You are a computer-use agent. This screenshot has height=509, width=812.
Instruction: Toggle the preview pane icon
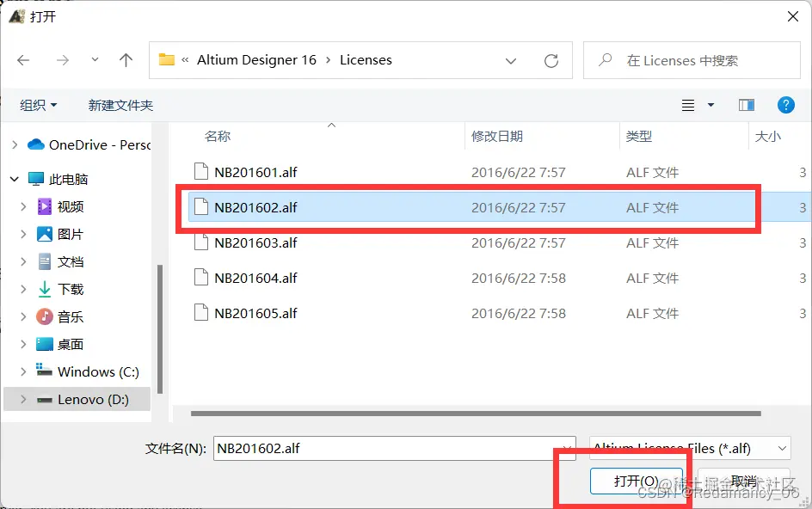(x=747, y=105)
